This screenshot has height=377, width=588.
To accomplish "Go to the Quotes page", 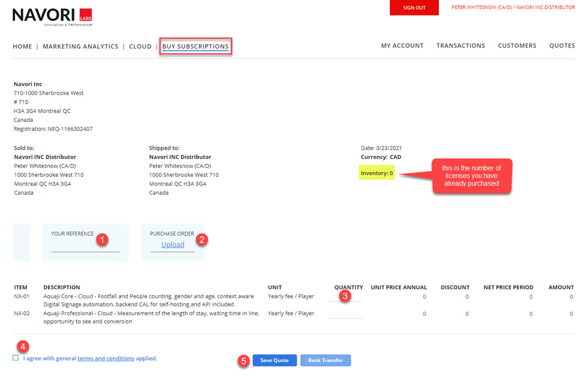I will [x=562, y=46].
